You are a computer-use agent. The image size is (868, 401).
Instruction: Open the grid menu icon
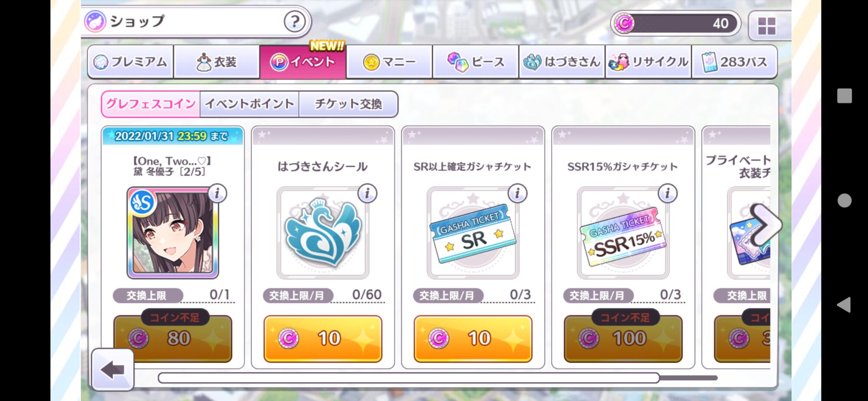(767, 26)
